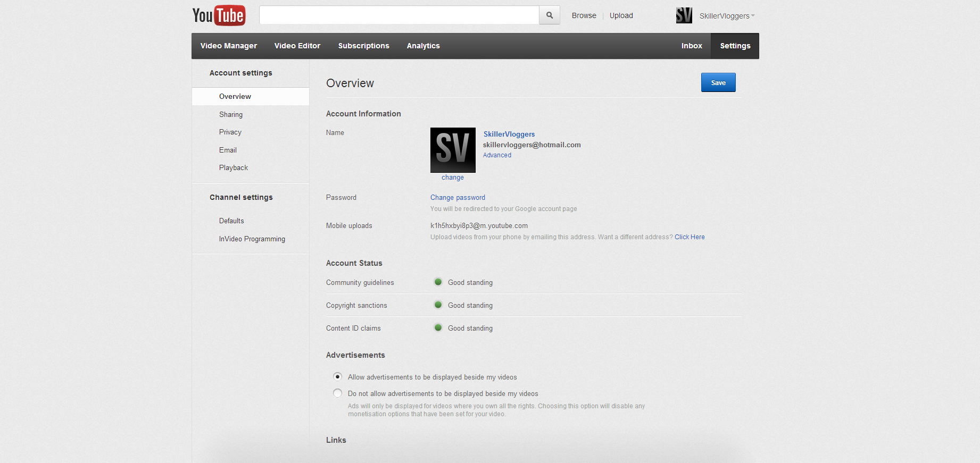Click the Community guidelines label

pyautogui.click(x=360, y=282)
